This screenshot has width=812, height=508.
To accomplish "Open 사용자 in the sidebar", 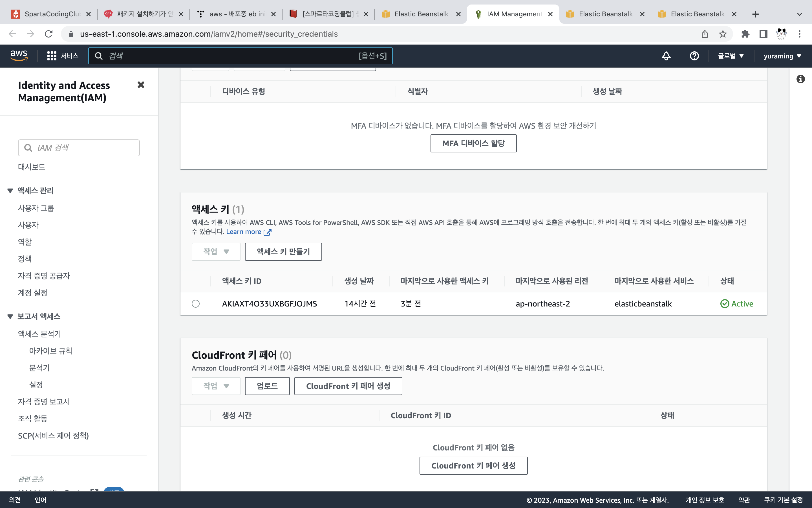I will pos(28,225).
